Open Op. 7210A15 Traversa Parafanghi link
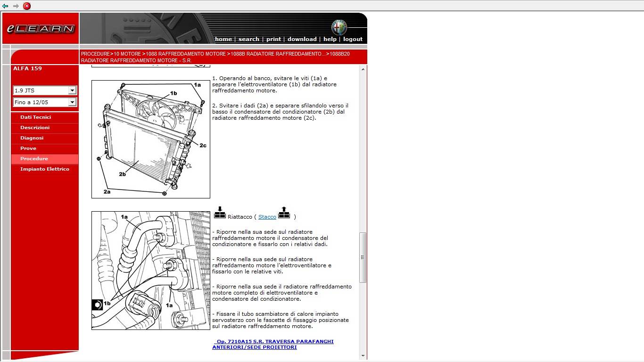Viewport: 644px width, 362px height. pyautogui.click(x=273, y=344)
